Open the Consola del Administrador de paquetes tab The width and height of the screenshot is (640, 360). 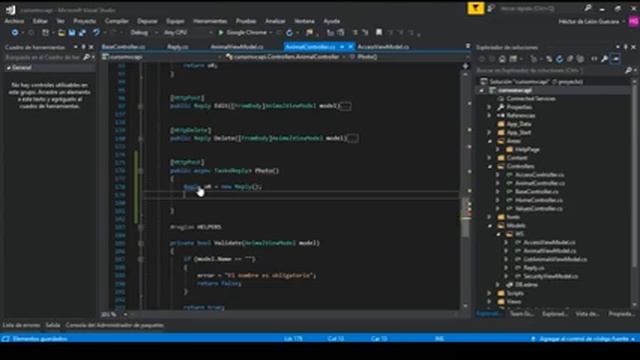point(115,325)
